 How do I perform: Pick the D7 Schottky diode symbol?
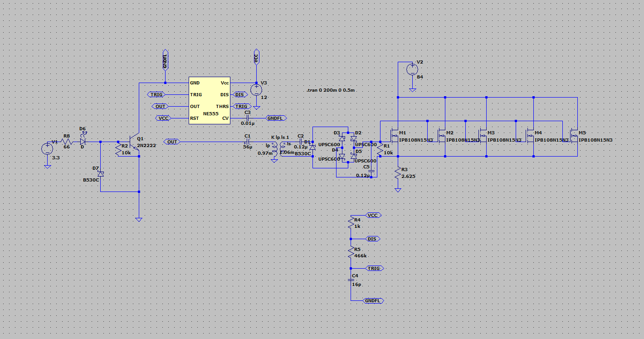(x=101, y=174)
